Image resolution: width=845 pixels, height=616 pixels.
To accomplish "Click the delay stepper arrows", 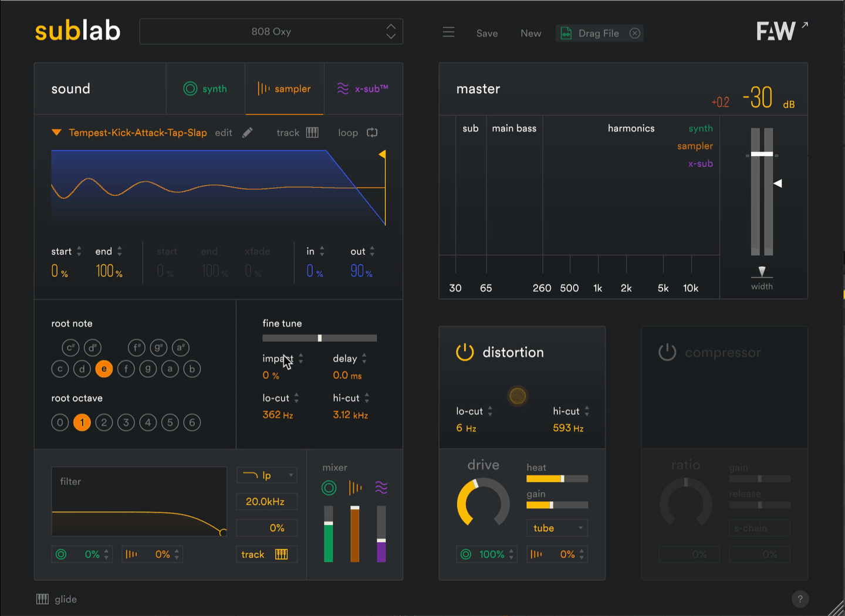I will point(364,358).
